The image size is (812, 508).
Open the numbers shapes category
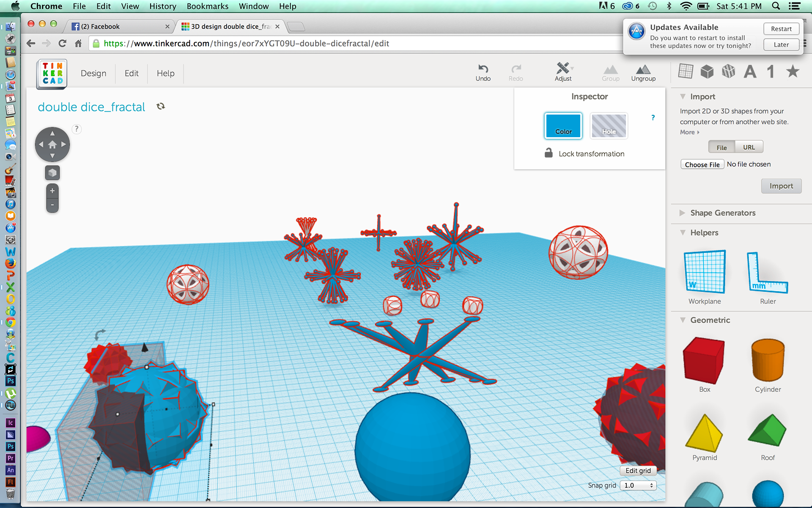tap(771, 72)
